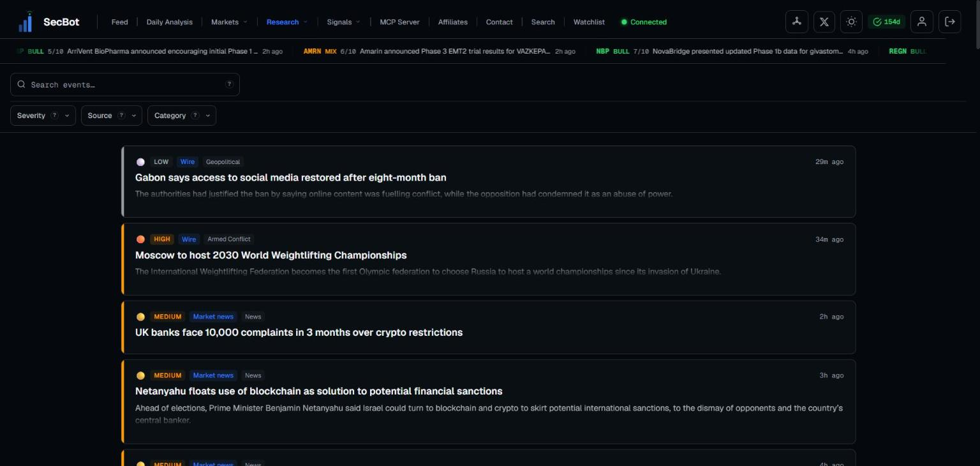Open the UK banks crypto complaints headline

tap(299, 333)
